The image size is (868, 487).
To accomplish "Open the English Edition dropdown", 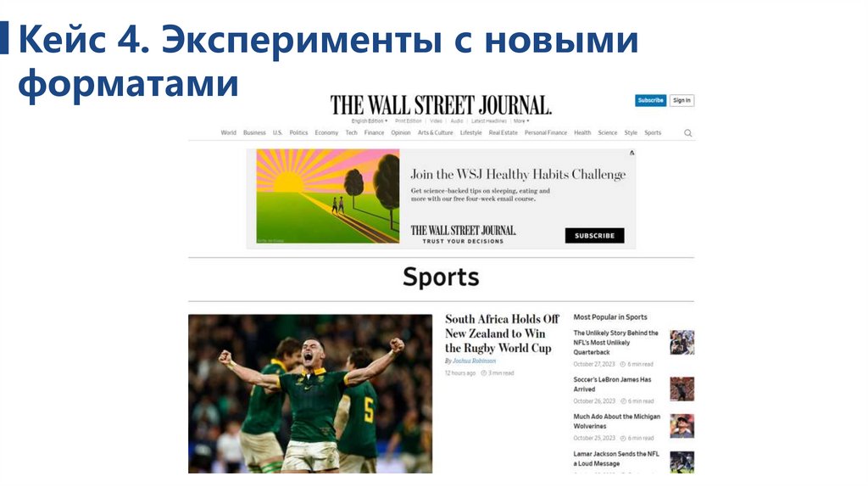I will [x=370, y=120].
